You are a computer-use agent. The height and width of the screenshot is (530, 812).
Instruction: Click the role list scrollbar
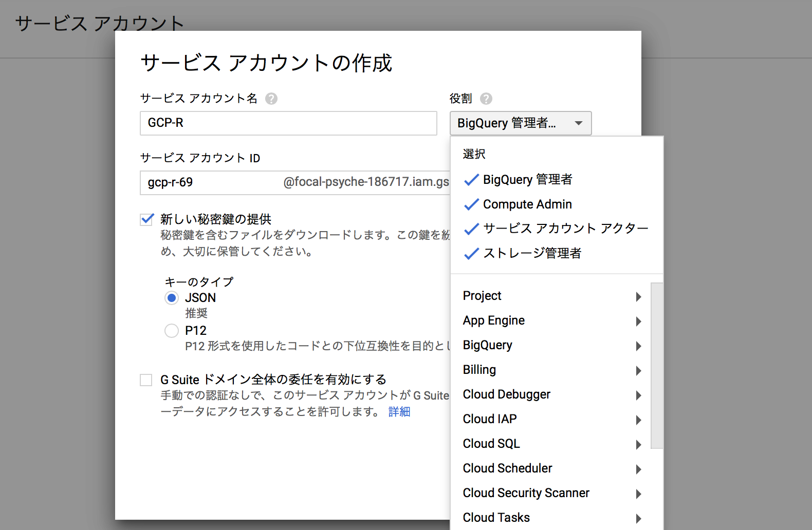[x=657, y=366]
